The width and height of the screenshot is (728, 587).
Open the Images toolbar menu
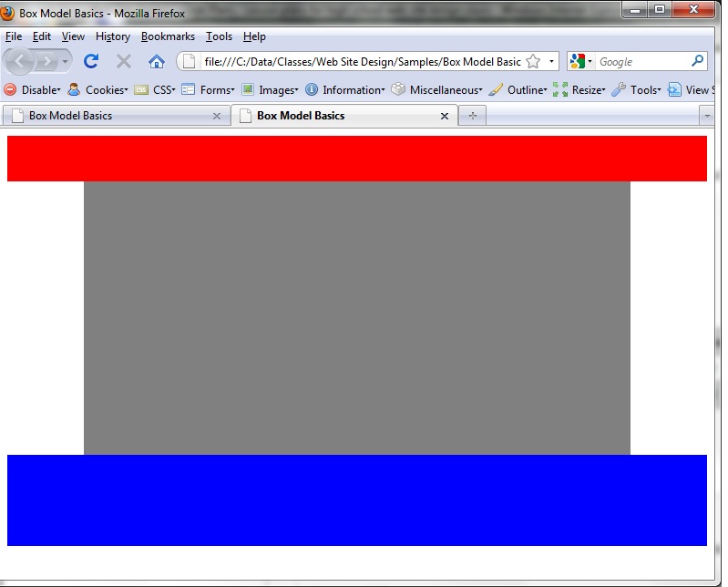pos(271,89)
